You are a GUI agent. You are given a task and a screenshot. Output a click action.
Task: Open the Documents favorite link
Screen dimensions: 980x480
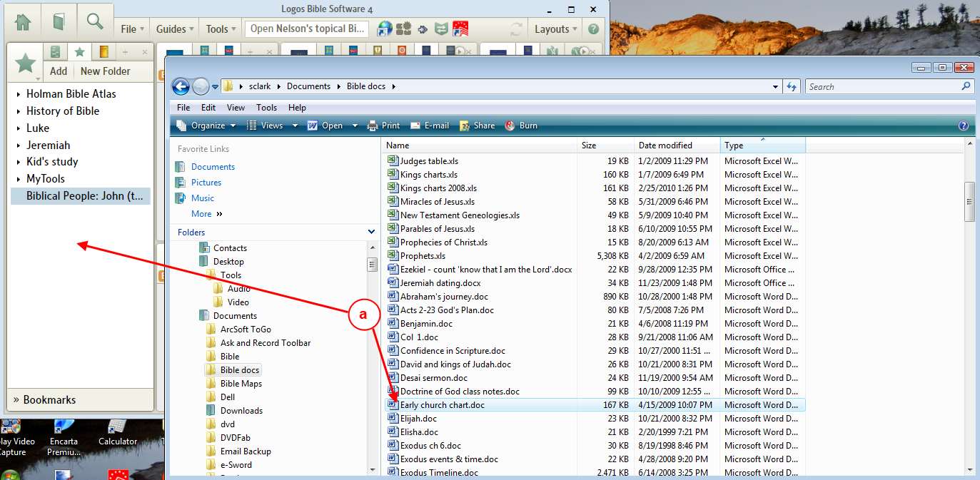[213, 167]
